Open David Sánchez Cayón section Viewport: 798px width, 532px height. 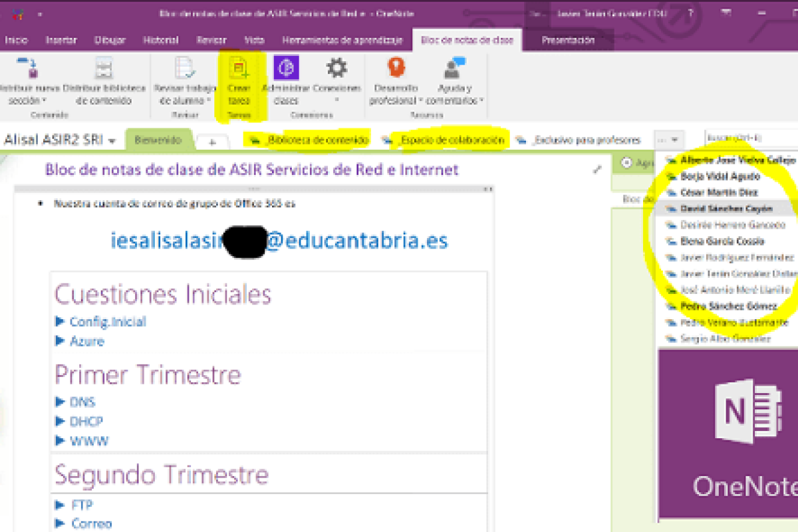pos(720,208)
